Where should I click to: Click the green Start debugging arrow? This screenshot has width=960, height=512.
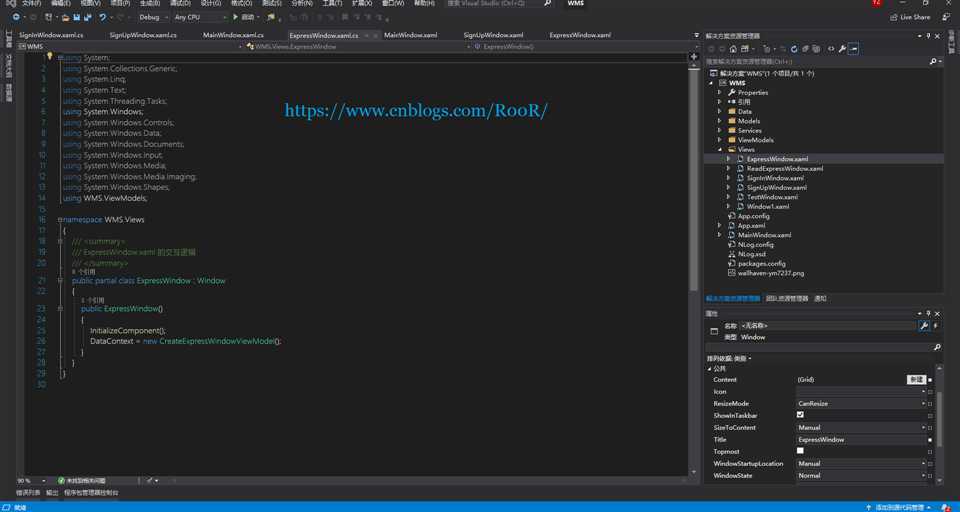click(235, 17)
